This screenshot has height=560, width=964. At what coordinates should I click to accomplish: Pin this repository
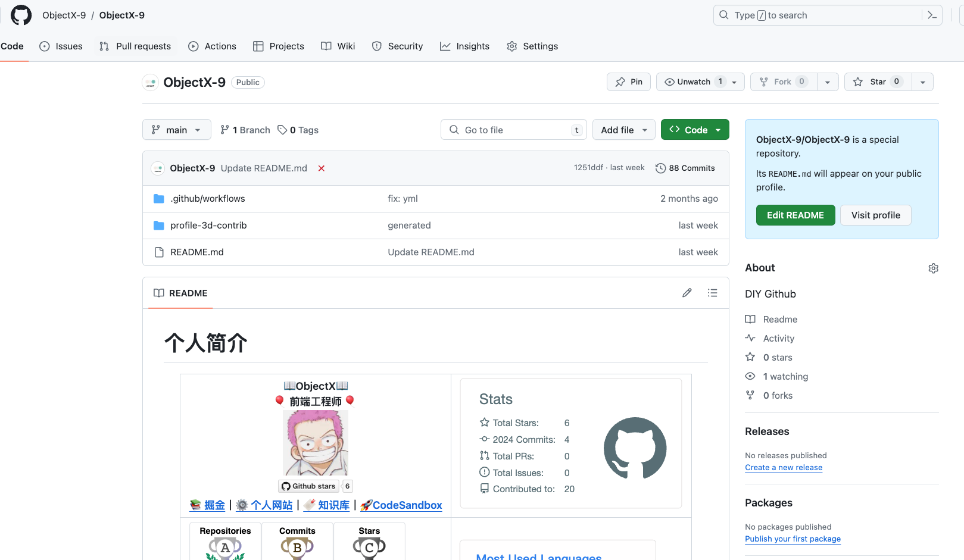[x=629, y=82]
